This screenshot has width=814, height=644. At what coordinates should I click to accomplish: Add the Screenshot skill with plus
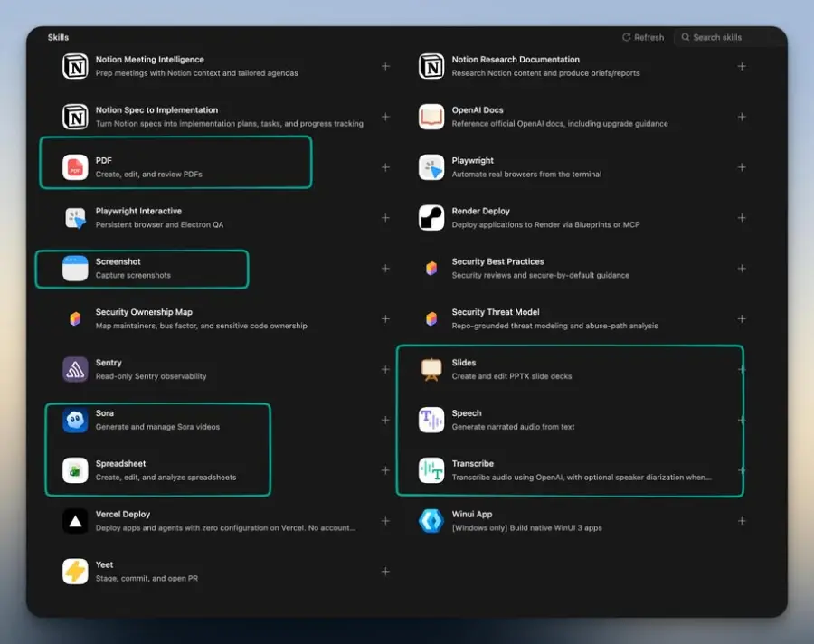pos(385,268)
